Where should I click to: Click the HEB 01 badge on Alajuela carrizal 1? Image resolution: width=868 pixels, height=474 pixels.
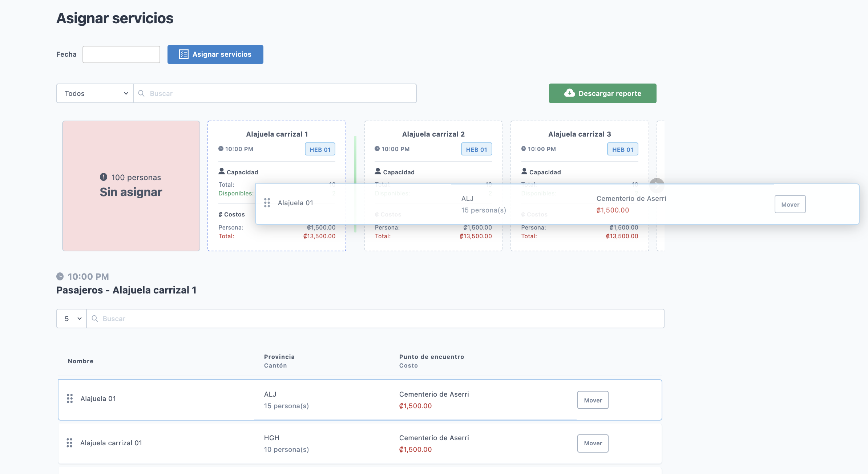pyautogui.click(x=320, y=149)
